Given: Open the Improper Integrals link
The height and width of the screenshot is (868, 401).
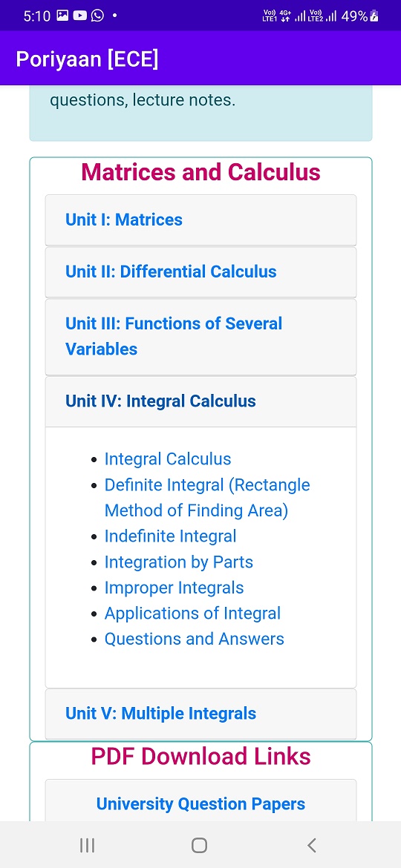Looking at the screenshot, I should [175, 588].
